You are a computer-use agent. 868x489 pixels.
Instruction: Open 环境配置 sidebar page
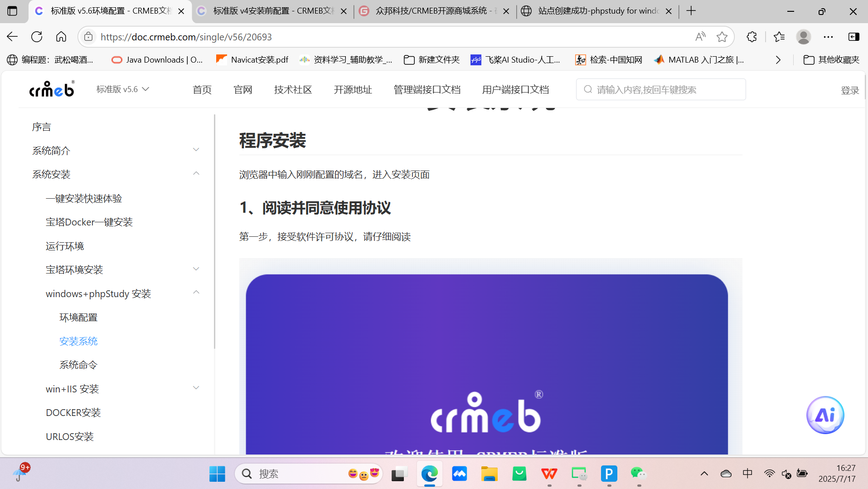tap(78, 318)
